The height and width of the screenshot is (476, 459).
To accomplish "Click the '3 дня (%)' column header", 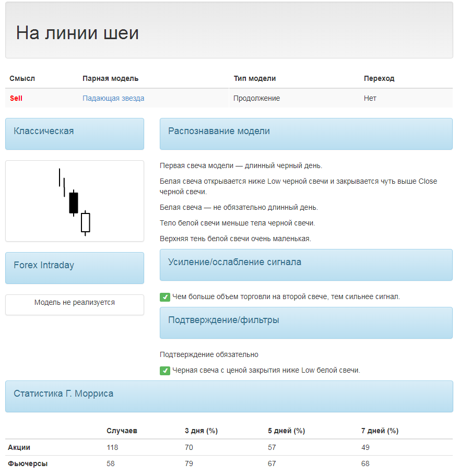I will pos(201,431).
